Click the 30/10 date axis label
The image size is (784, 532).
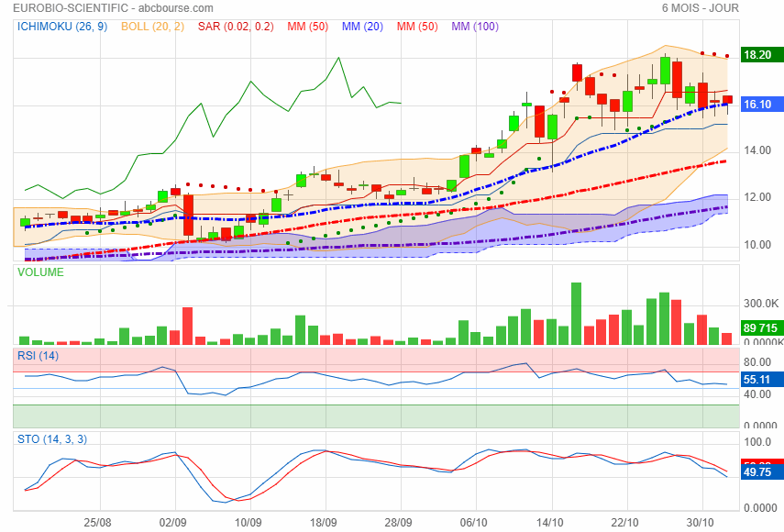point(700,523)
